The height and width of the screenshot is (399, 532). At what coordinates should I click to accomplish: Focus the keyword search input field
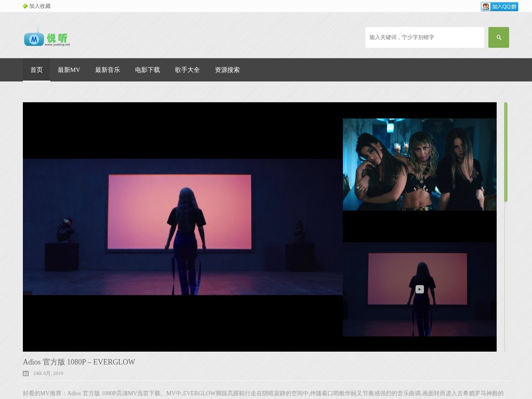pos(425,37)
